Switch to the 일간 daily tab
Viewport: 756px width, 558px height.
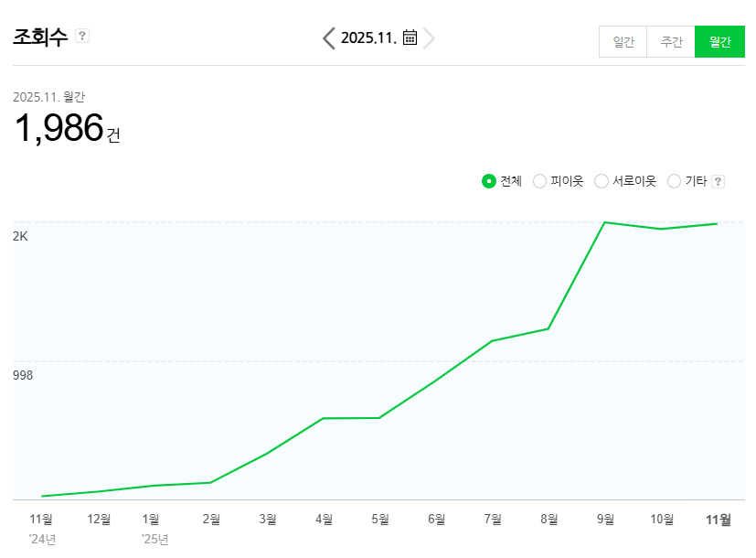coord(623,42)
